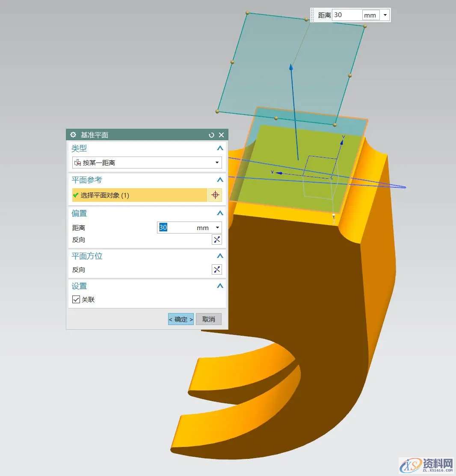Reset the 基准平面 dialog with the reset arrow
This screenshot has height=476, width=456.
coord(211,135)
